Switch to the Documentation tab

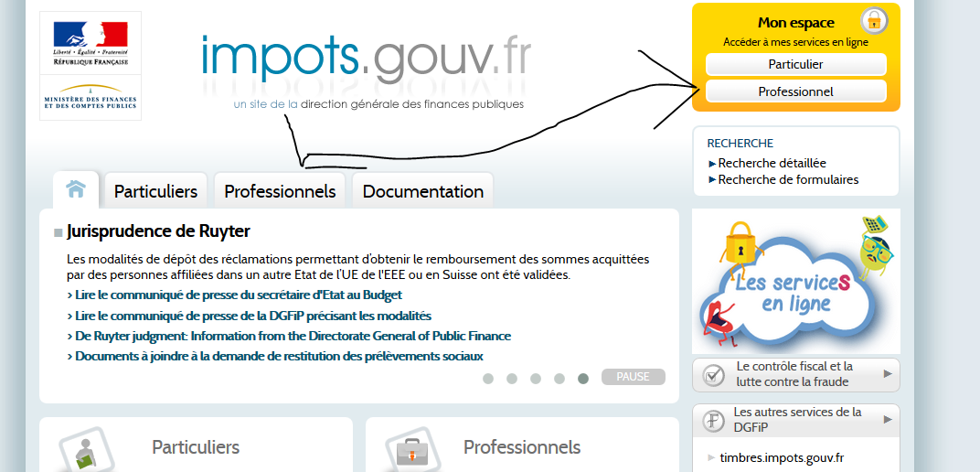click(x=422, y=191)
